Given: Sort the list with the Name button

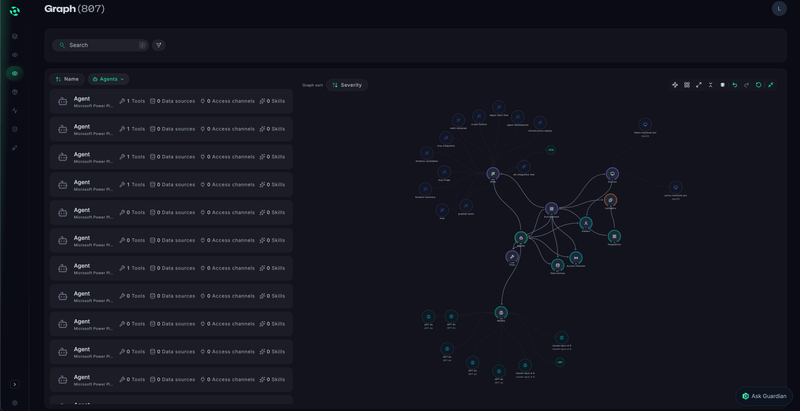Looking at the screenshot, I should tap(67, 79).
